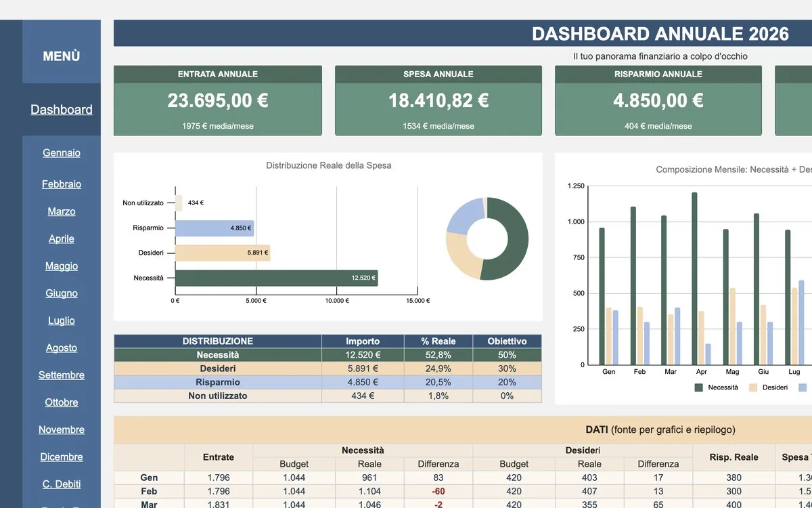The width and height of the screenshot is (812, 508).
Task: Click the SPESA ANNUALE card header
Action: pos(438,75)
